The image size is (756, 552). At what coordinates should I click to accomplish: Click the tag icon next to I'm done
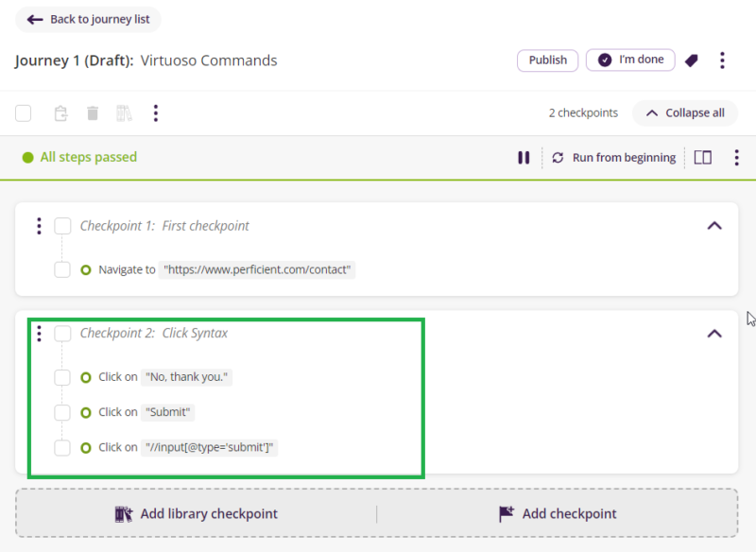pyautogui.click(x=691, y=60)
